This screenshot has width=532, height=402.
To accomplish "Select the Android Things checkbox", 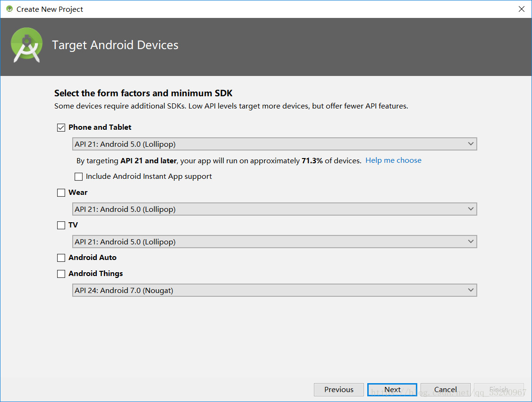I will pos(61,274).
